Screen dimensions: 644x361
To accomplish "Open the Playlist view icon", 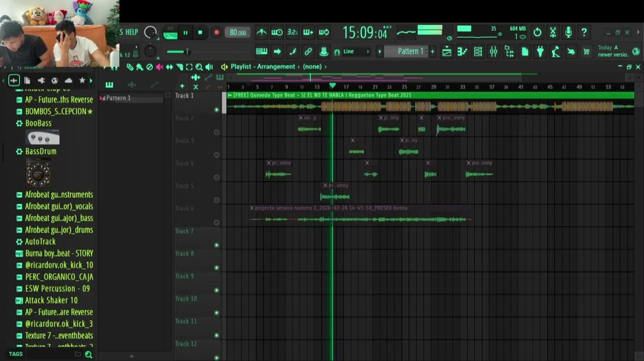I will (x=447, y=52).
